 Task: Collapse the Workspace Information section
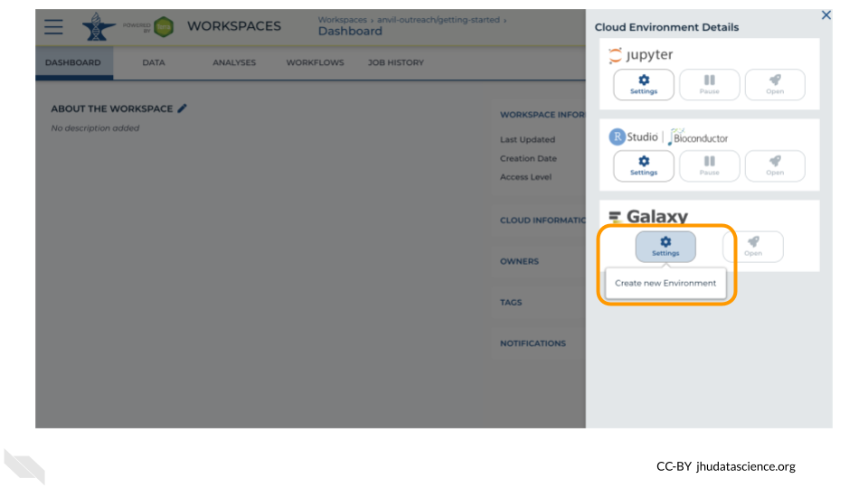point(542,115)
